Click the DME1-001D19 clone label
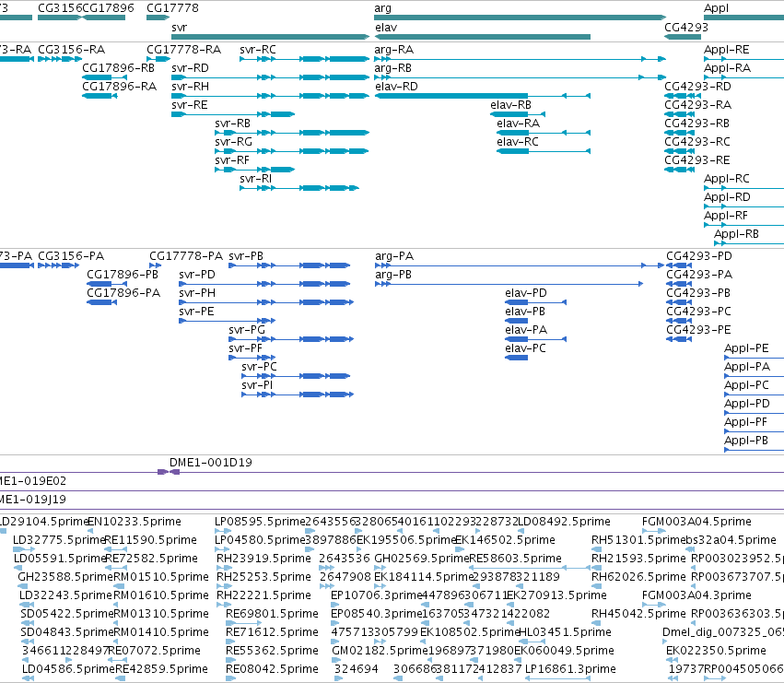 point(210,463)
